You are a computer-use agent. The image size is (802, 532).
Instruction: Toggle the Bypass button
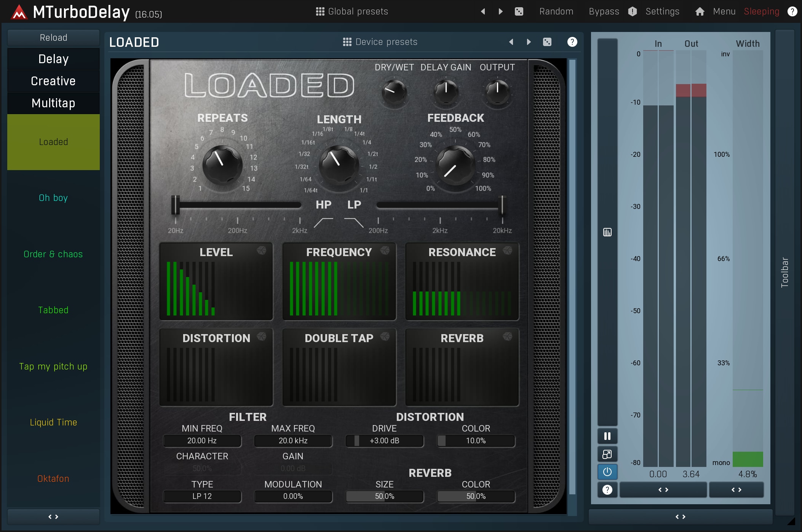click(604, 11)
